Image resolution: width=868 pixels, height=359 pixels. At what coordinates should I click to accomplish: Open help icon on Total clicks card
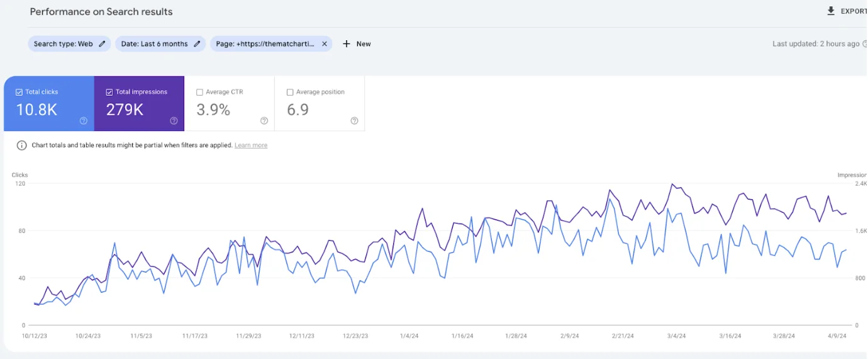84,121
